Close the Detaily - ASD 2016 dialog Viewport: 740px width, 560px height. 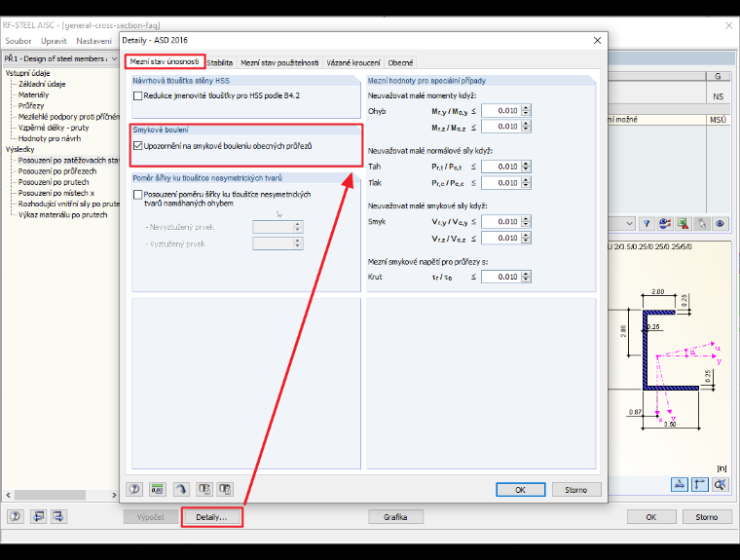point(597,41)
